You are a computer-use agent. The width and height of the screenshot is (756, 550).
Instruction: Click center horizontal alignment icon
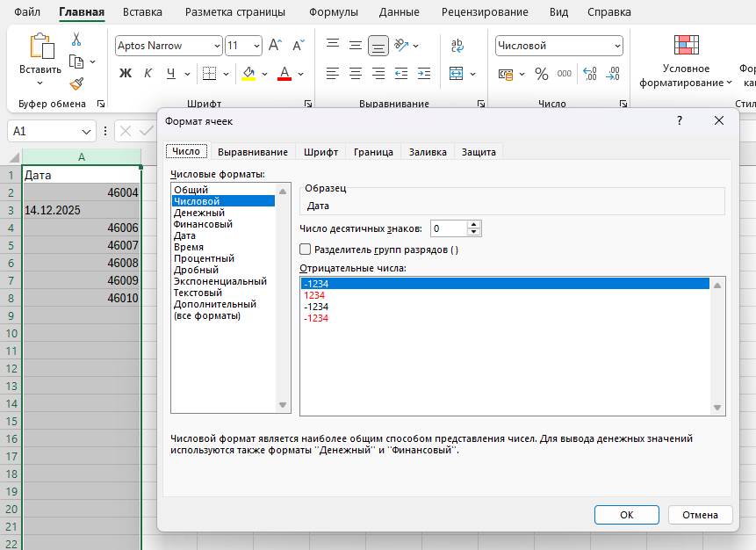[356, 74]
